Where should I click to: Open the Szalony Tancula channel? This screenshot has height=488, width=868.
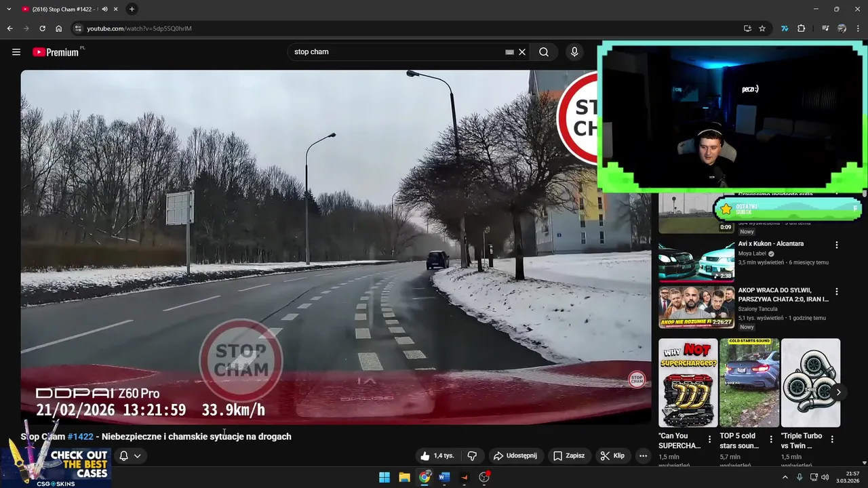tap(757, 309)
